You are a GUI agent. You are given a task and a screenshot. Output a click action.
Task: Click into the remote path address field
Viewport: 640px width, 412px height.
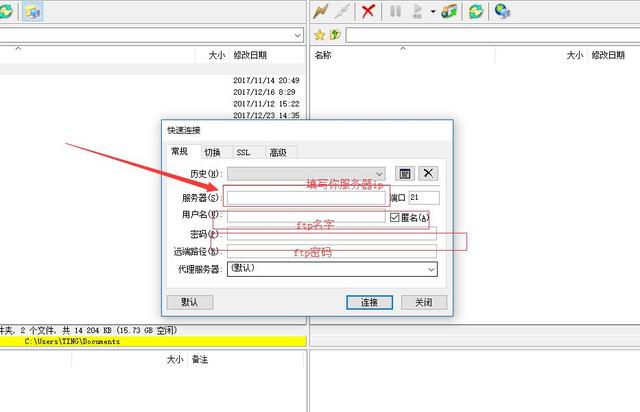coord(493,35)
